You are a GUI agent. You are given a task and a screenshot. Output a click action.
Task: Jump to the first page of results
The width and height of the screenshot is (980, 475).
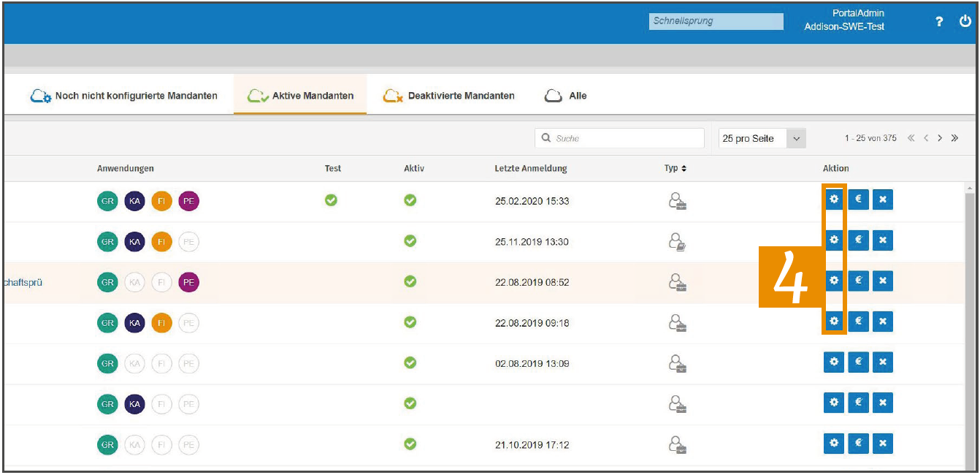[911, 138]
